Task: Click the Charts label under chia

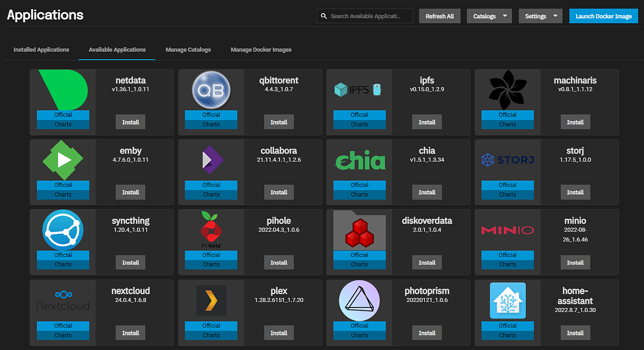Action: (360, 194)
